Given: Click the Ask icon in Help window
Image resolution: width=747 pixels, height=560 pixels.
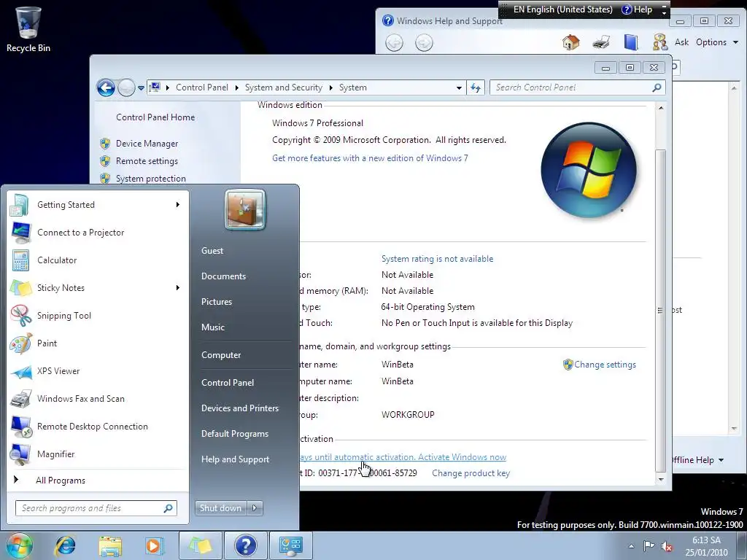Looking at the screenshot, I should pyautogui.click(x=660, y=42).
